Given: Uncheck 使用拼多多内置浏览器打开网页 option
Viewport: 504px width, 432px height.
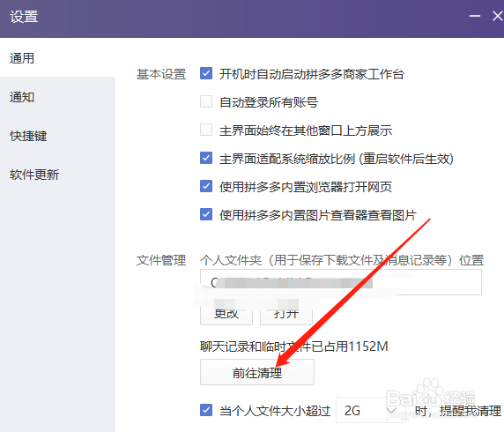Looking at the screenshot, I should pos(206,186).
